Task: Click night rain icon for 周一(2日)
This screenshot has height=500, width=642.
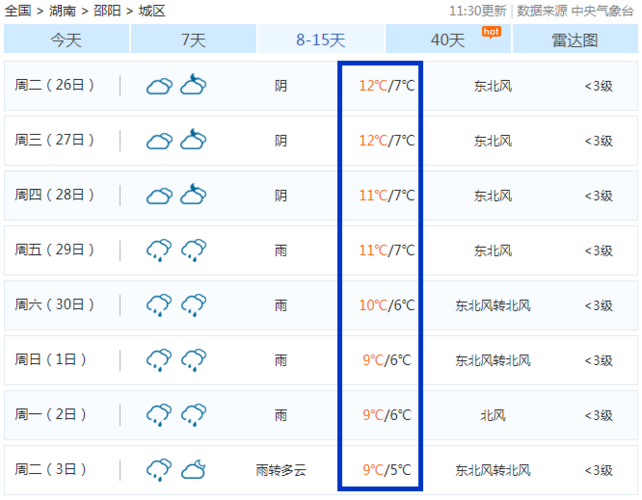Action: tap(194, 415)
